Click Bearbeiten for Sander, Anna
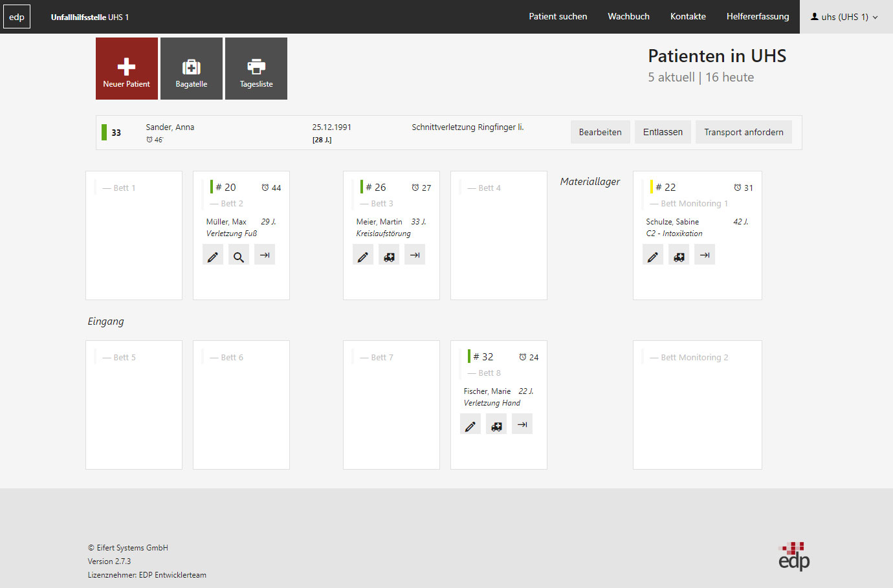 (x=600, y=132)
